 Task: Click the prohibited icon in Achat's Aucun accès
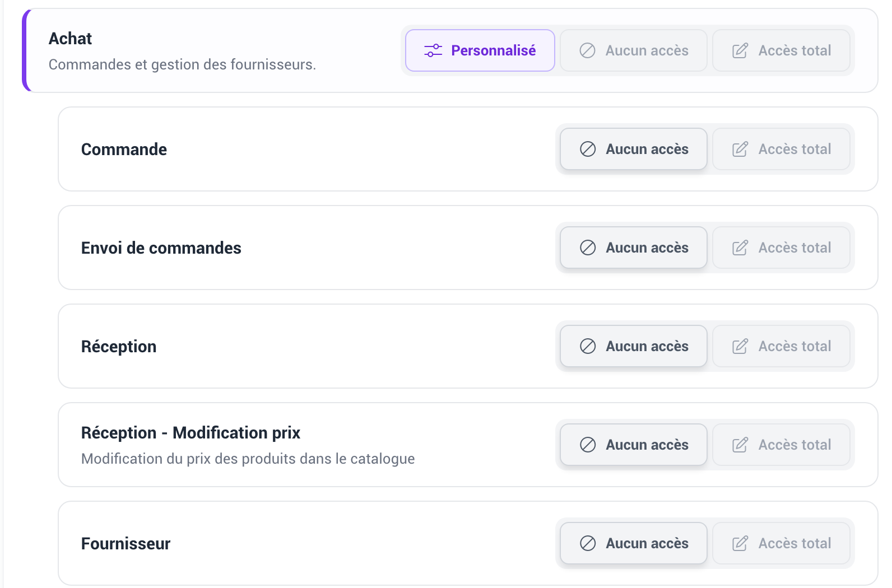click(587, 50)
